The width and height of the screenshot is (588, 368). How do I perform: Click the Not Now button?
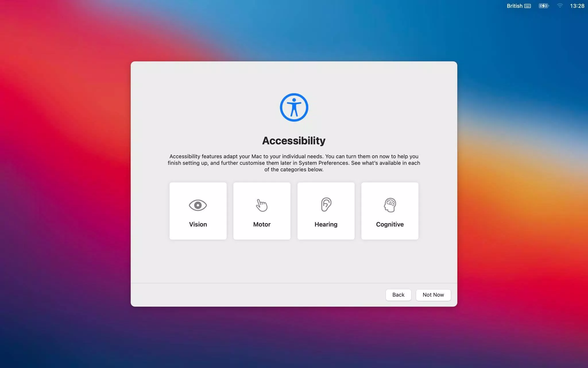click(433, 295)
